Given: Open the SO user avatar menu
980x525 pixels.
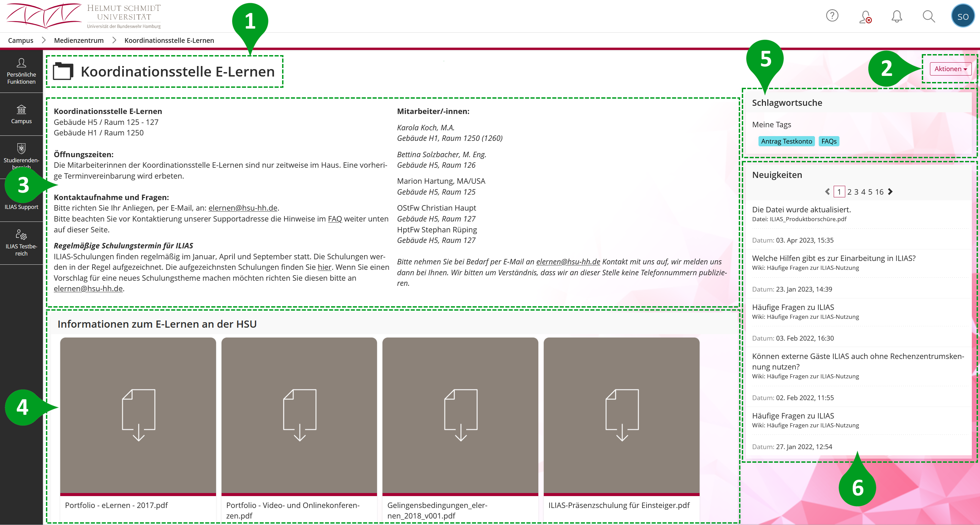Looking at the screenshot, I should (x=963, y=16).
